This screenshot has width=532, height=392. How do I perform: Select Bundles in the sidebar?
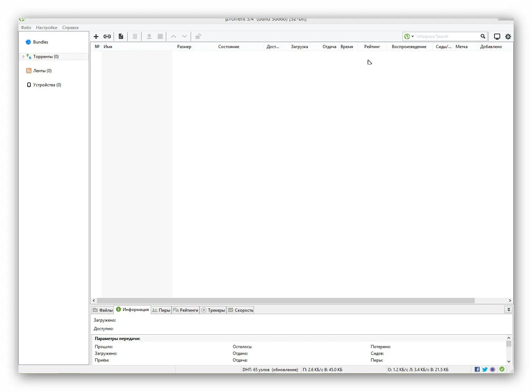[x=41, y=42]
